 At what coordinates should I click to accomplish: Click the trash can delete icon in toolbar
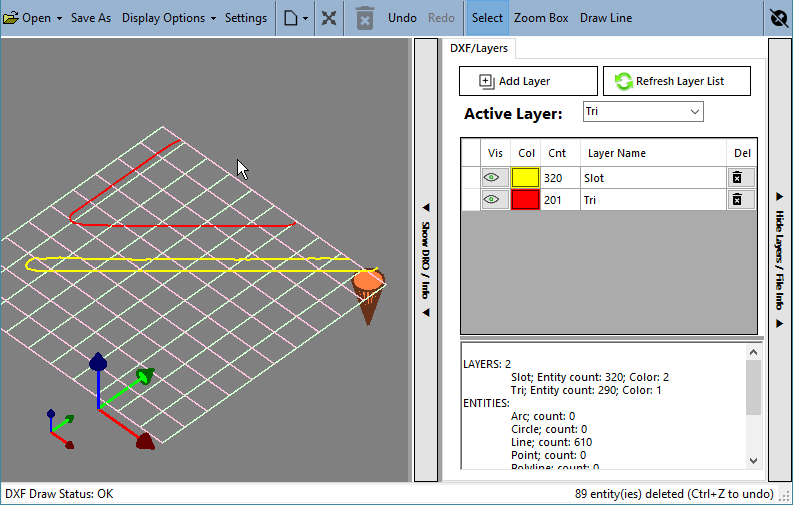point(364,18)
